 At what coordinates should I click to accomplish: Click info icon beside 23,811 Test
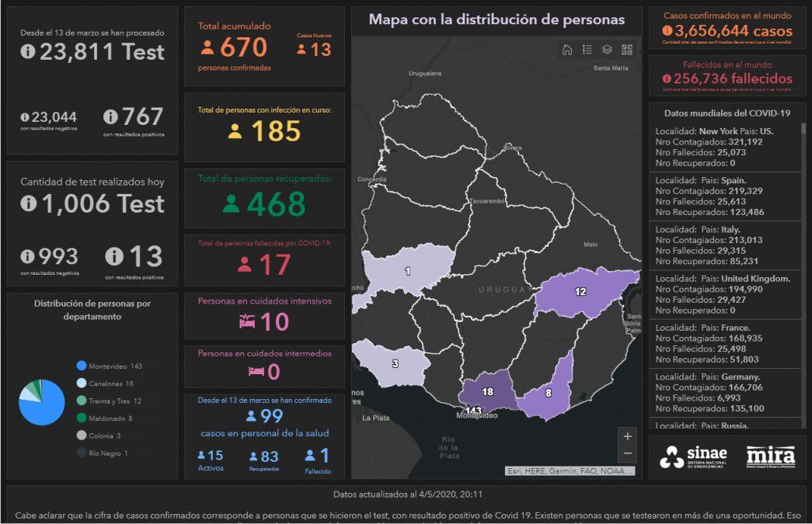(28, 52)
